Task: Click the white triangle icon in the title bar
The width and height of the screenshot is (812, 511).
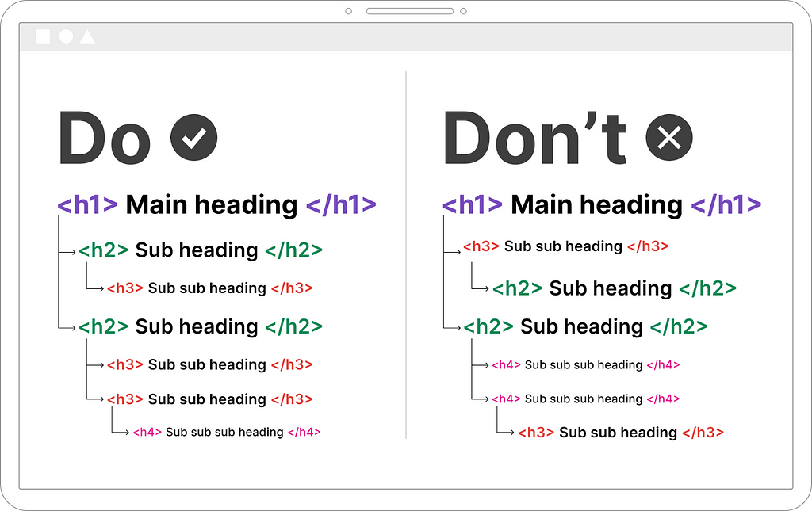Action: pos(87,36)
